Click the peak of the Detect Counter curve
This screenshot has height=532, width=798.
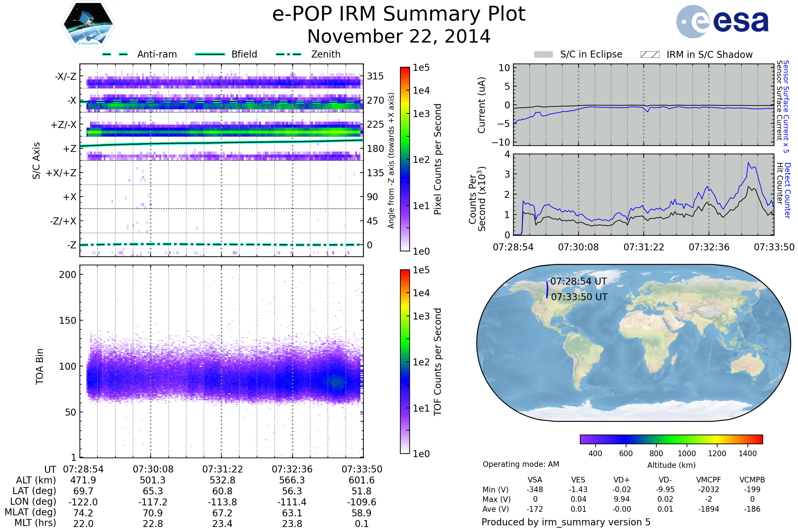[748, 163]
